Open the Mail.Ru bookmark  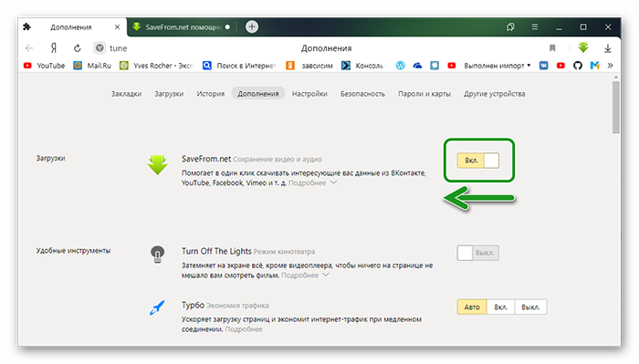[x=92, y=66]
